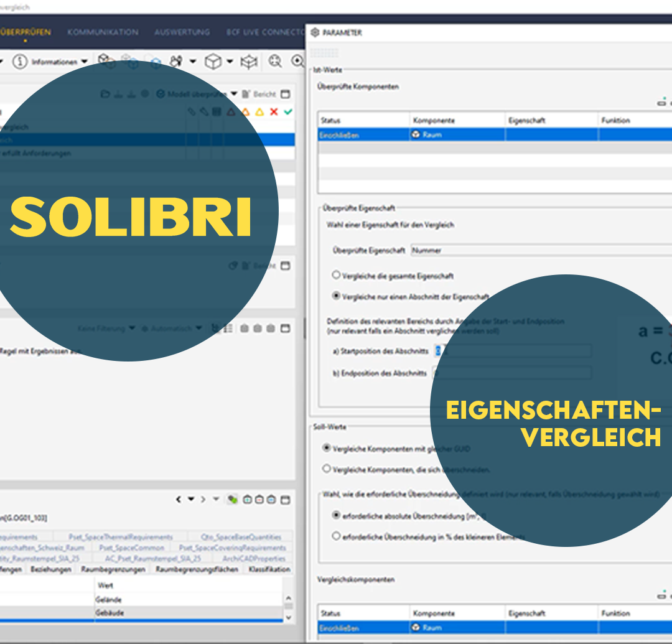Click the scroll up arrow in properties table
672x644 pixels.
(x=289, y=598)
